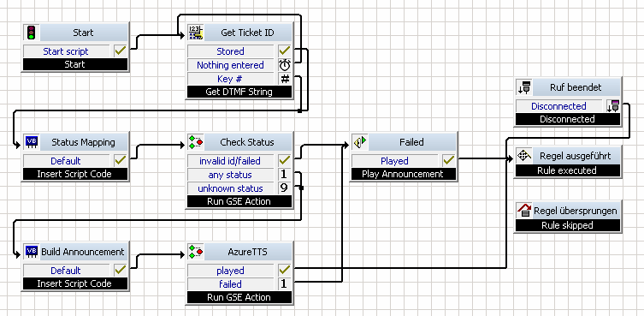Click the checkmark beside Stored output
Screen dimensions: 644x316
[284, 51]
